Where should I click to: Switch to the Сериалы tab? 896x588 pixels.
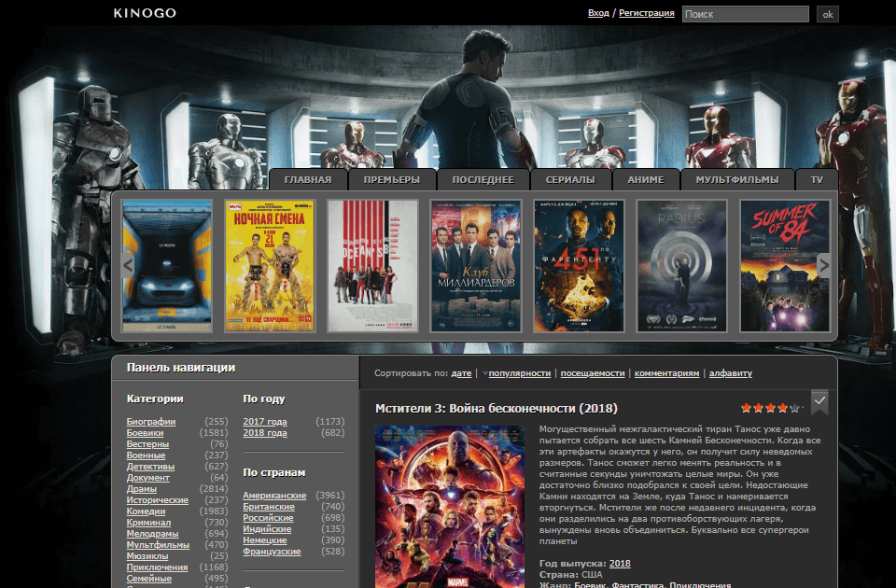571,179
